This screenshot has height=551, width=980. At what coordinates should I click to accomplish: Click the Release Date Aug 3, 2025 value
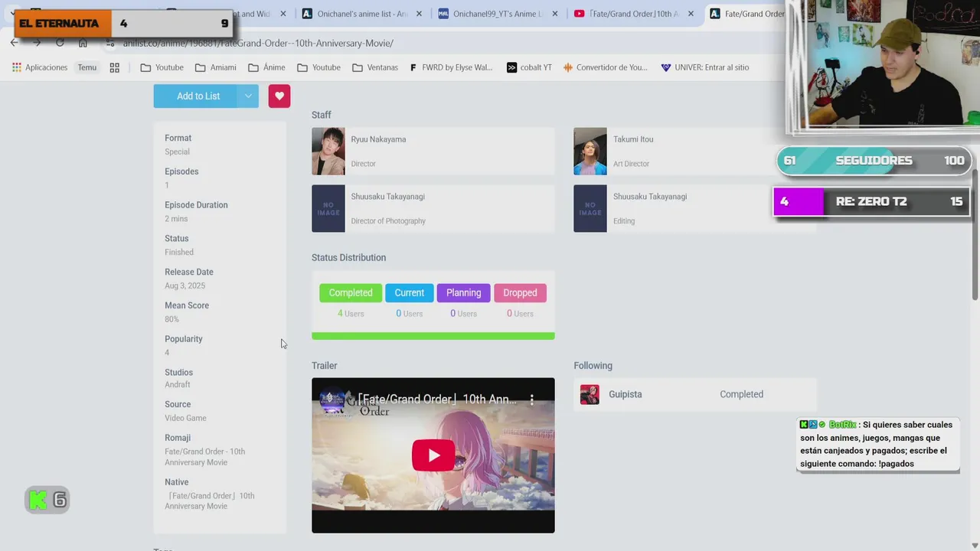[185, 285]
